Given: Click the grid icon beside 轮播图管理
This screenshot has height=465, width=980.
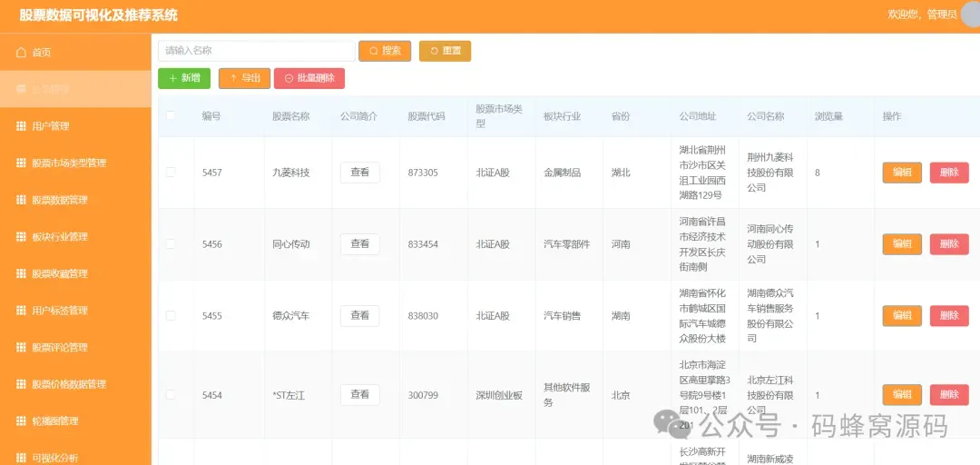Looking at the screenshot, I should point(21,421).
